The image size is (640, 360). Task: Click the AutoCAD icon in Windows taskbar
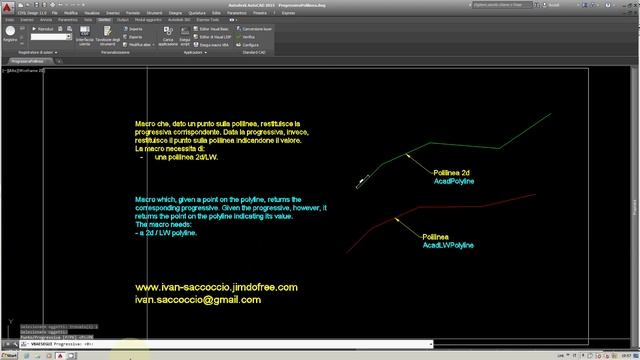tap(60, 356)
